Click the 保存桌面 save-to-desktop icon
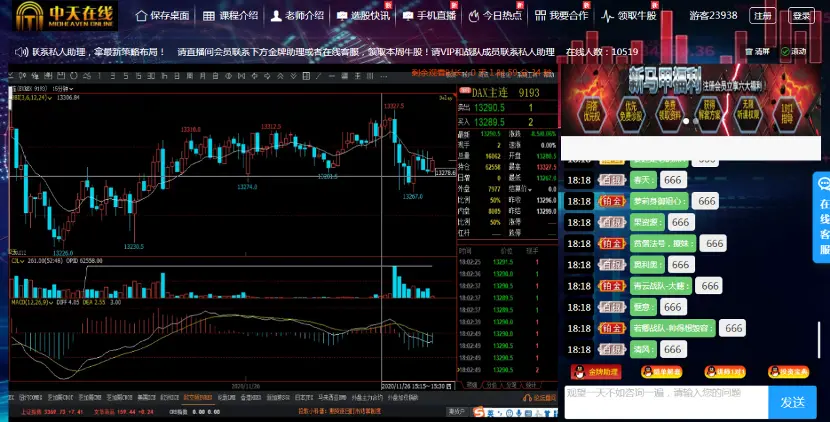The image size is (830, 422). coord(141,17)
